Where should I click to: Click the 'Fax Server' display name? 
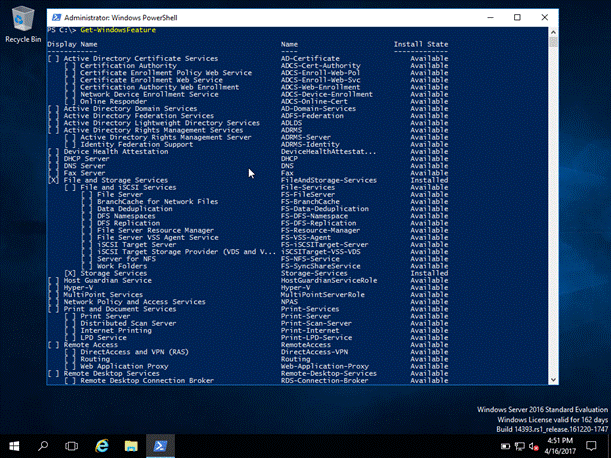[x=85, y=173]
